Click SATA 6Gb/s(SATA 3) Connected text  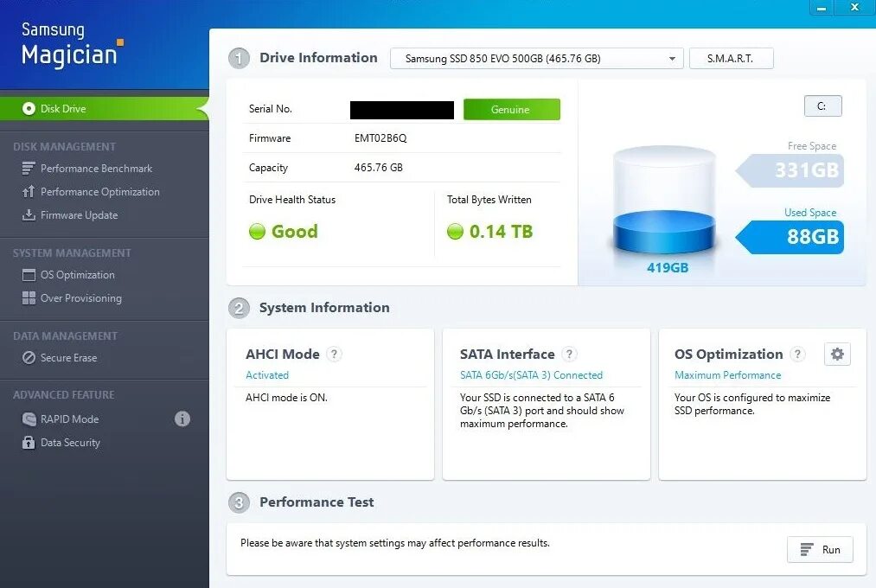tap(531, 375)
